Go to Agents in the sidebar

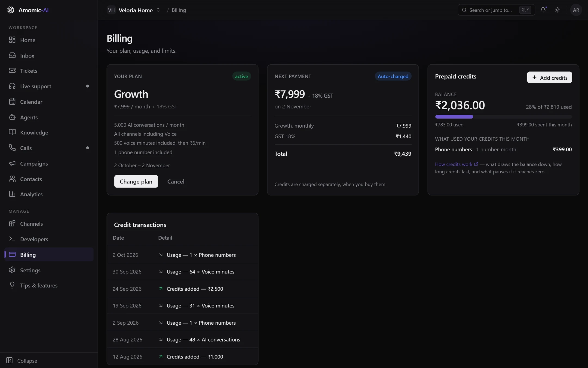(49, 117)
